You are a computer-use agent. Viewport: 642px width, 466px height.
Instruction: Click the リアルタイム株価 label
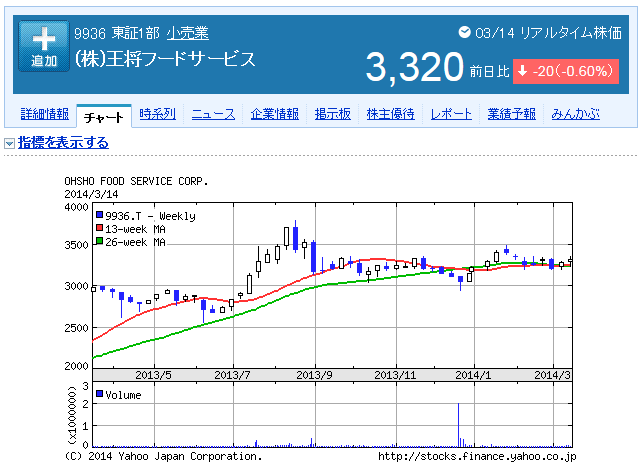[x=571, y=32]
